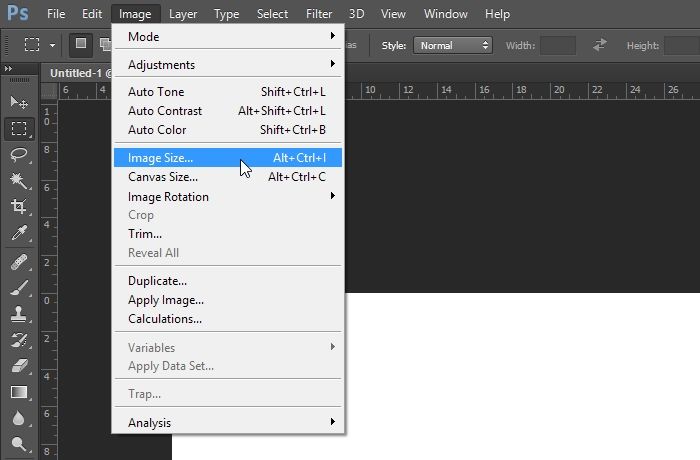This screenshot has height=460, width=700.
Task: Select the Gradient tool
Action: coord(19,392)
